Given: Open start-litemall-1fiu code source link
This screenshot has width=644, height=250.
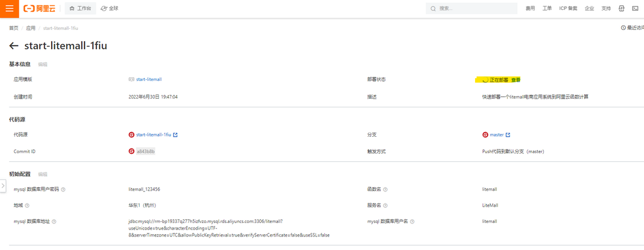Looking at the screenshot, I should click(154, 134).
